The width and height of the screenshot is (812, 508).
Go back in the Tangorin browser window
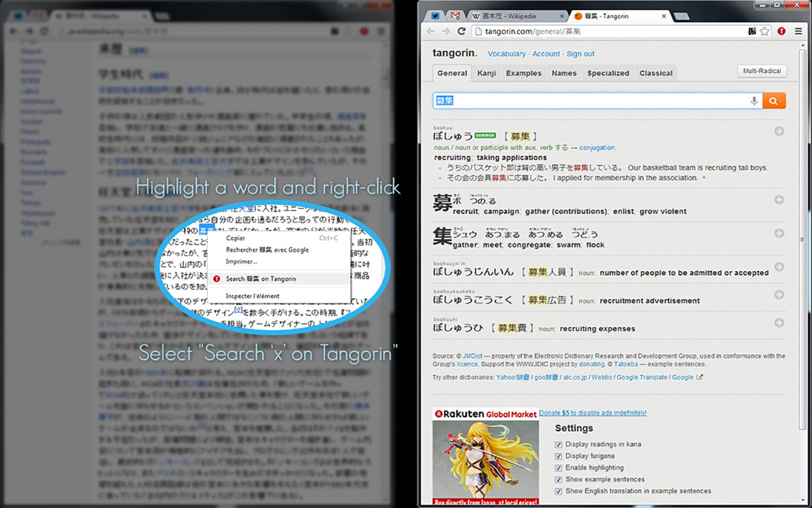click(x=432, y=31)
